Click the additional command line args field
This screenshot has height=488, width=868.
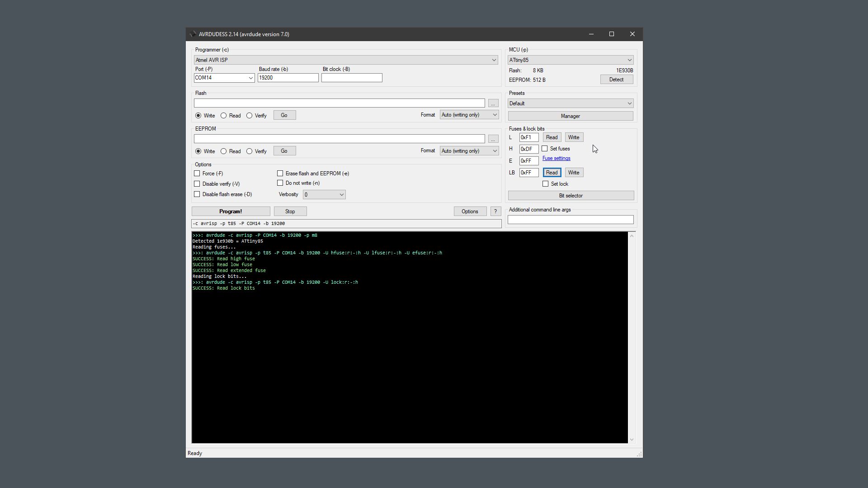570,219
